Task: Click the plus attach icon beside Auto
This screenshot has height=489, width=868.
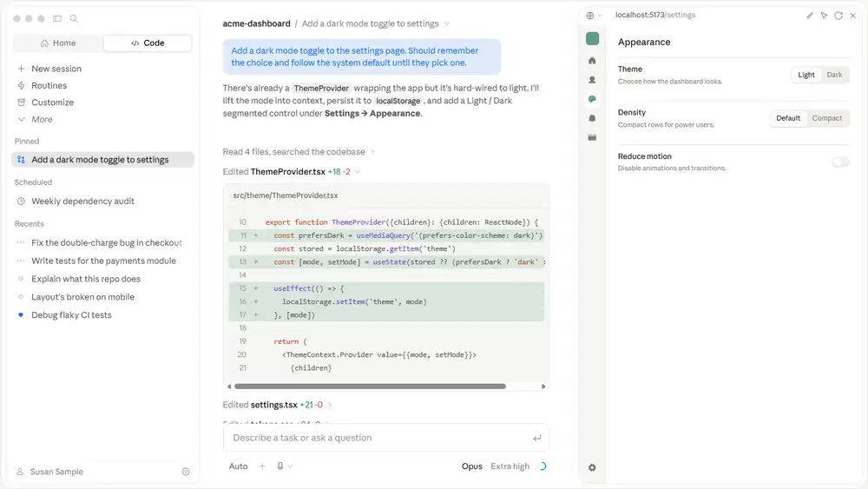Action: tap(262, 466)
